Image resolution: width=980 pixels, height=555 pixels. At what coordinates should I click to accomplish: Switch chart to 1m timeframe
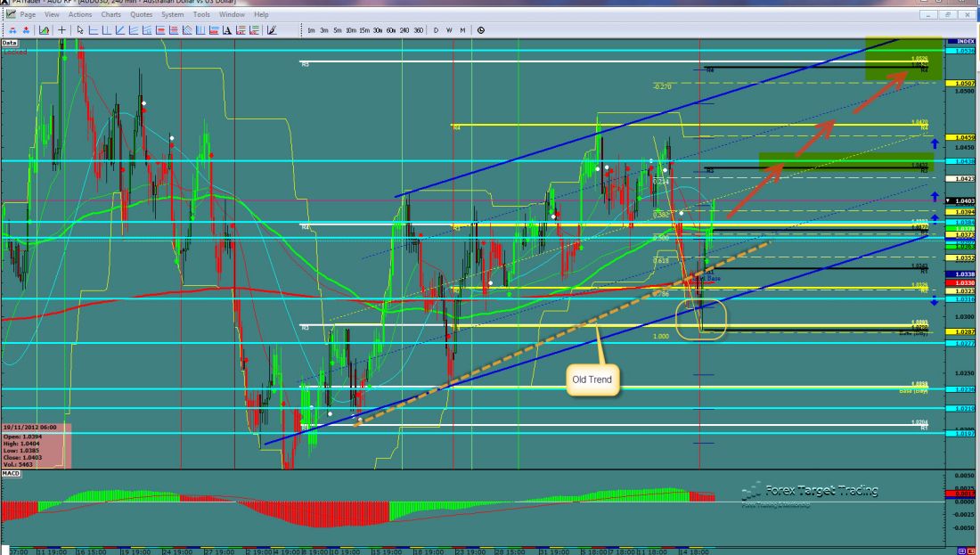(x=311, y=29)
